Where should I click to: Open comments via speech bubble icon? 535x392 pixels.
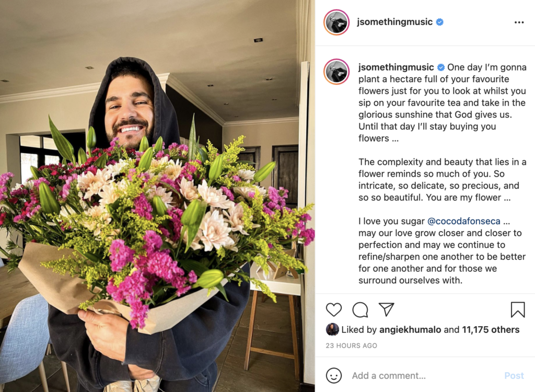pyautogui.click(x=360, y=310)
